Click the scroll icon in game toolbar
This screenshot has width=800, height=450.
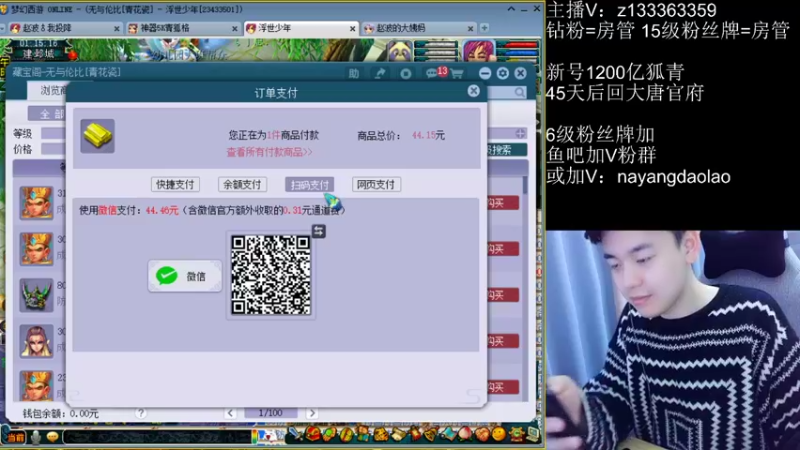click(398, 434)
